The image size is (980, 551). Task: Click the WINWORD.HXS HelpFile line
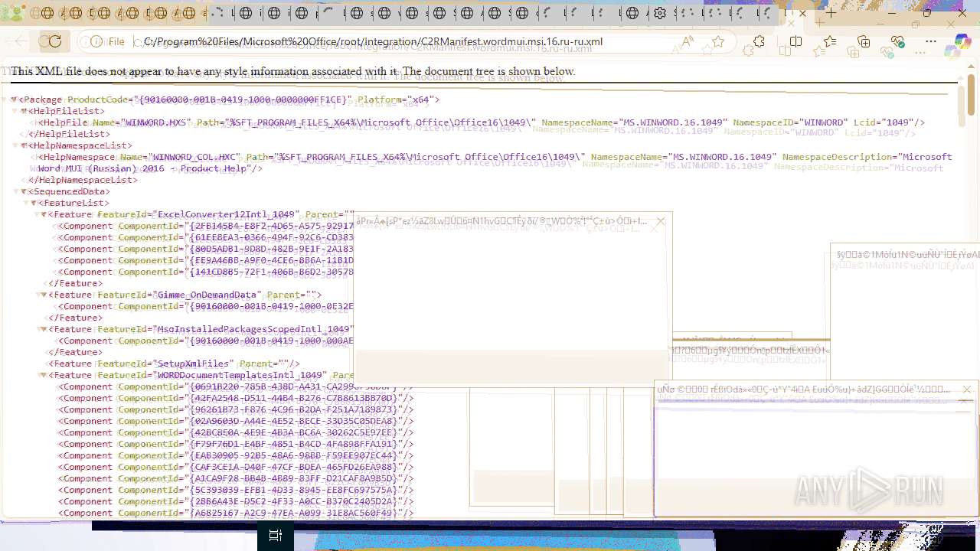(x=481, y=122)
